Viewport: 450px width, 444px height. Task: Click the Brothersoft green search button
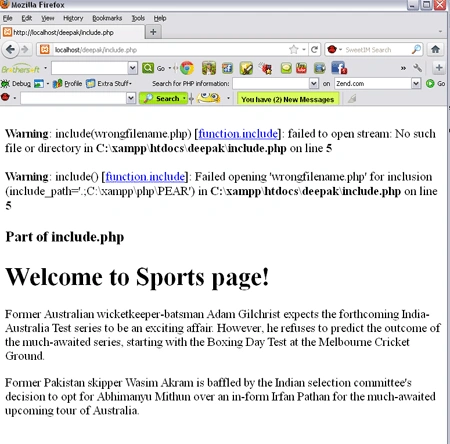pos(148,68)
